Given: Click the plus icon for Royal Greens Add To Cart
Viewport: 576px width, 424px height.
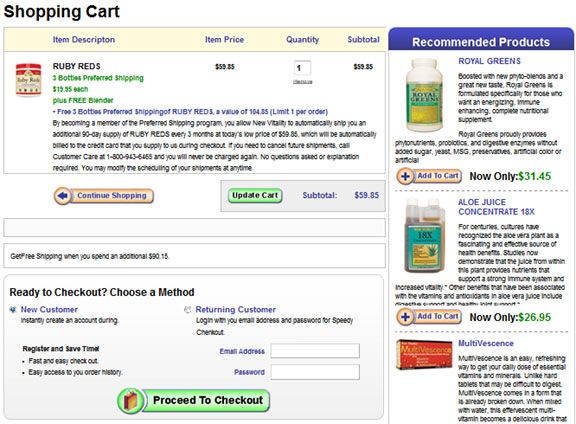Looking at the screenshot, I should click(405, 176).
